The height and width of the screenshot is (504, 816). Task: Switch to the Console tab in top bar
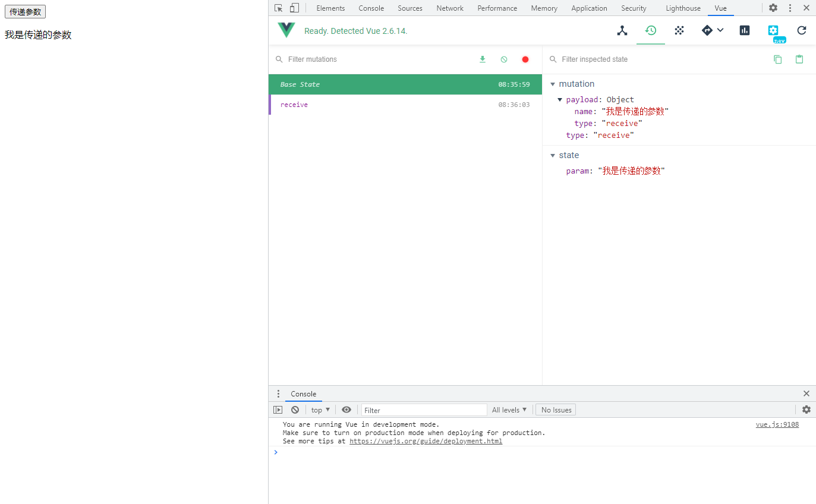[x=371, y=8]
